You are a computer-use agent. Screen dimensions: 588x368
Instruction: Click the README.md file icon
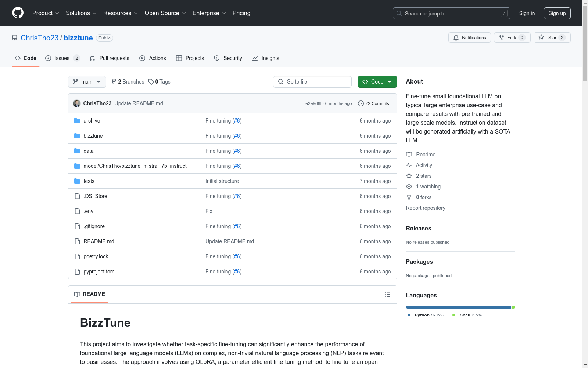77,241
